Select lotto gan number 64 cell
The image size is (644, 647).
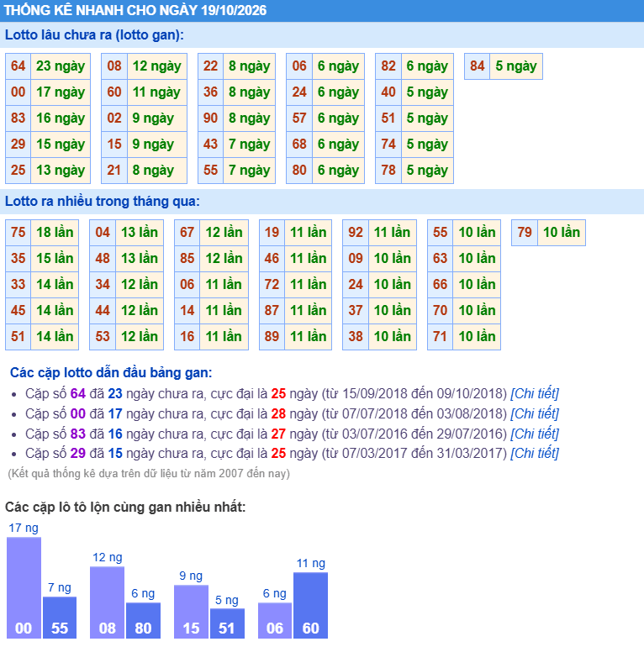point(18,66)
